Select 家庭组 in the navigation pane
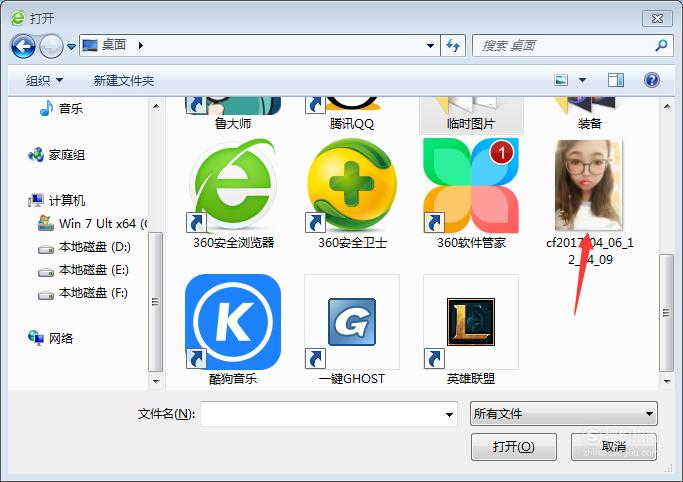Screen dimensions: 683x482 (57, 155)
